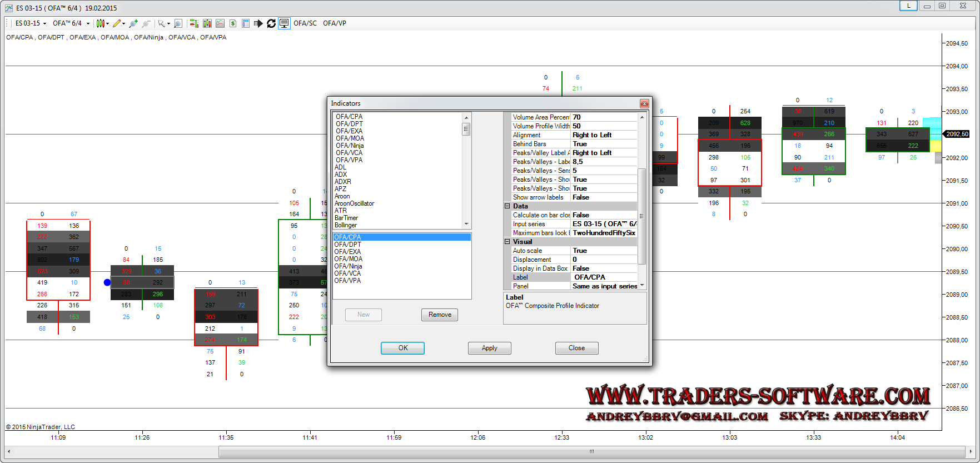Viewport: 980px width, 463px height.
Task: Click the refresh chart arrows icon
Action: (x=271, y=23)
